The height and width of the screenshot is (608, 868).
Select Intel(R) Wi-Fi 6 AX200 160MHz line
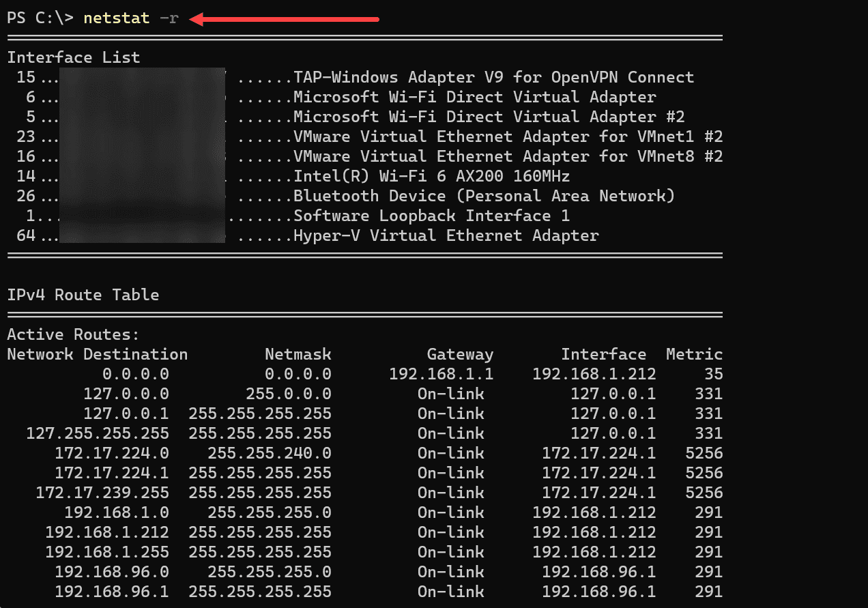tap(431, 176)
